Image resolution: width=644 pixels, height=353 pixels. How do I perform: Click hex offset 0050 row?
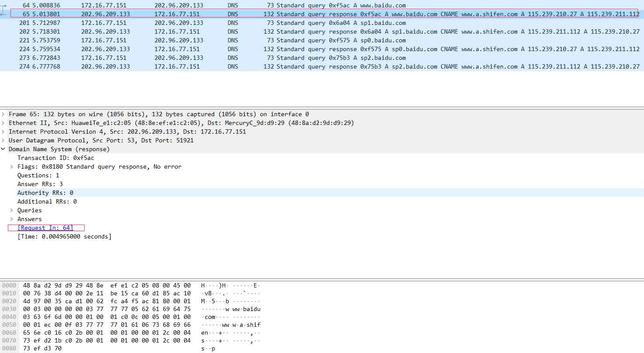131,325
